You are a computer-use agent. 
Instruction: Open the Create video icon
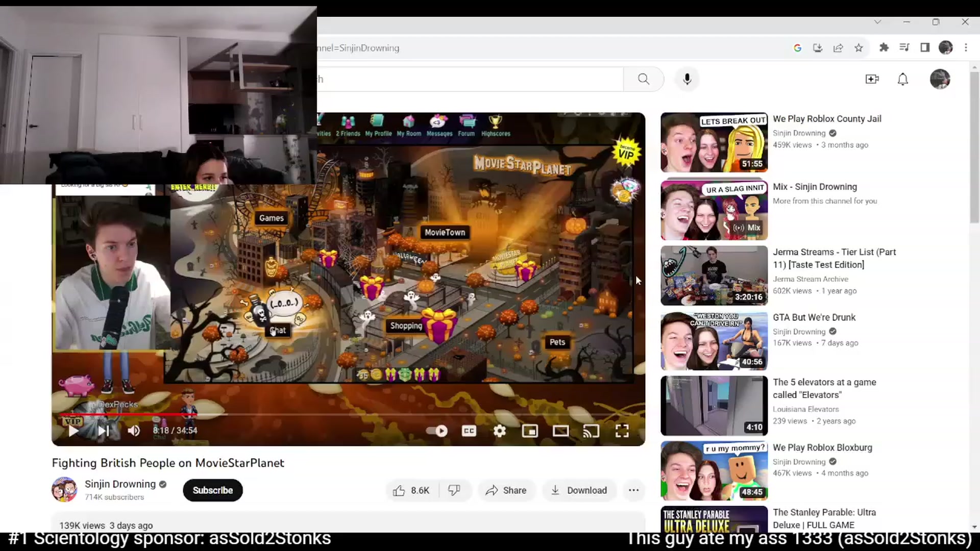coord(872,79)
